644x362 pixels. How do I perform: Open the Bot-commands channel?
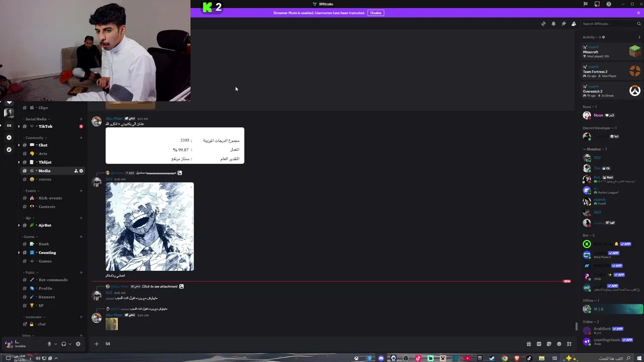pos(53,280)
